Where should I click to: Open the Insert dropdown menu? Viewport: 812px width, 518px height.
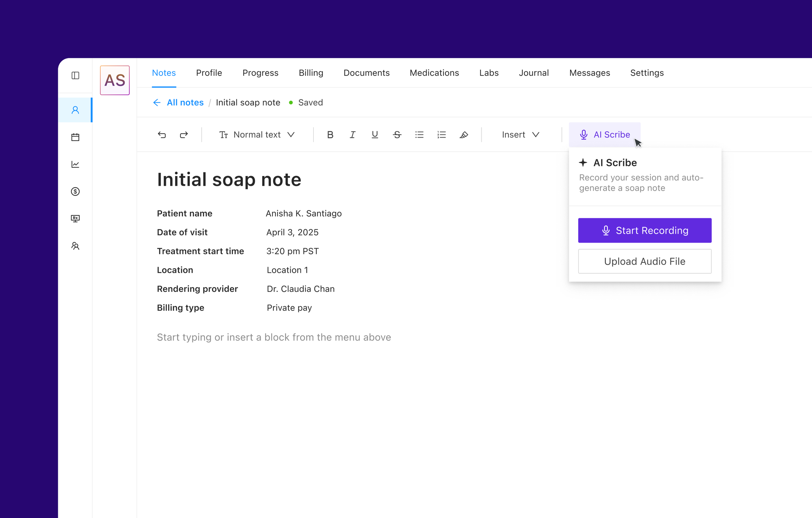click(520, 135)
